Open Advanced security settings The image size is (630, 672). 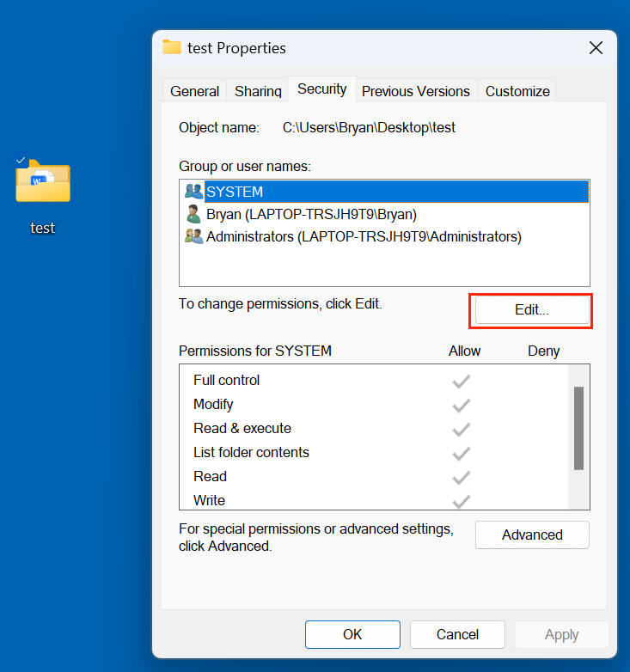point(532,535)
